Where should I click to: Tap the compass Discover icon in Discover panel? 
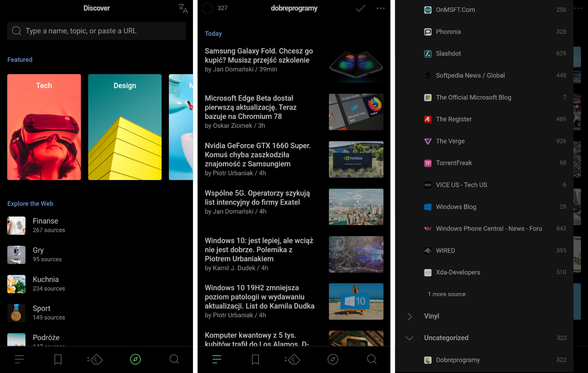pos(135,359)
